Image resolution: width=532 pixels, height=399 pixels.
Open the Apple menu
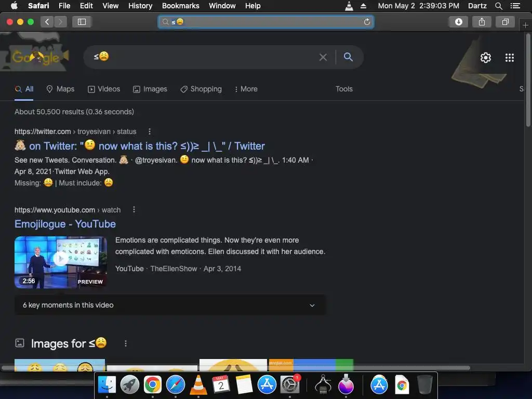tap(14, 6)
